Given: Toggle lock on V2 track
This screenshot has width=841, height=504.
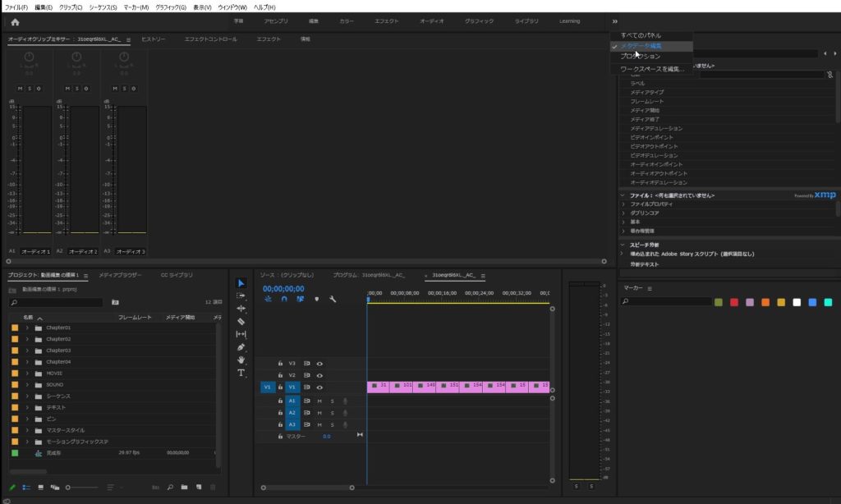Looking at the screenshot, I should pyautogui.click(x=280, y=375).
